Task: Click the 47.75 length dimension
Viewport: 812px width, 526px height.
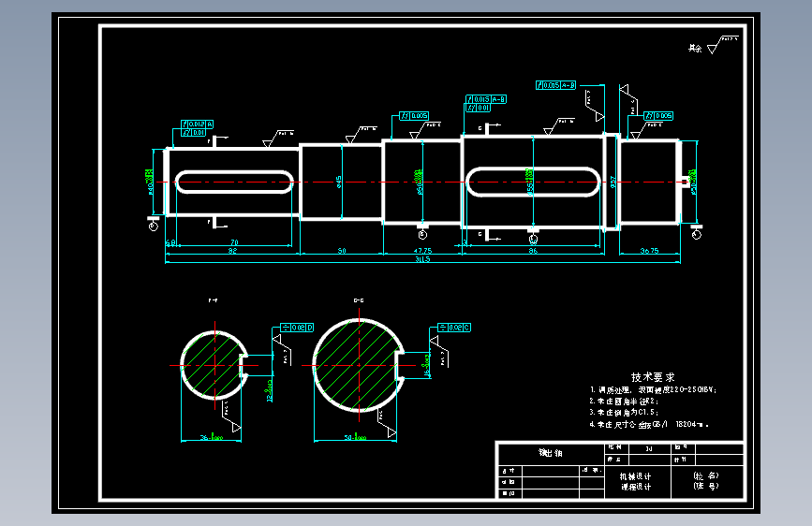Action: [x=422, y=251]
